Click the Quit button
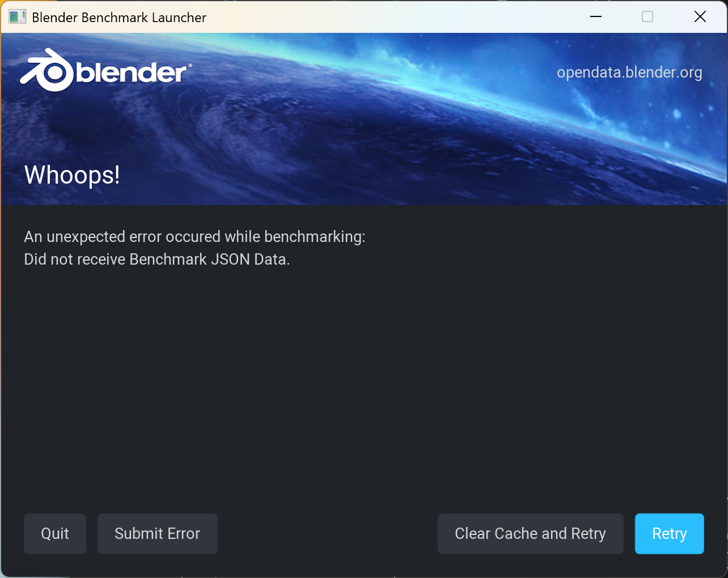The width and height of the screenshot is (728, 578). coord(55,534)
